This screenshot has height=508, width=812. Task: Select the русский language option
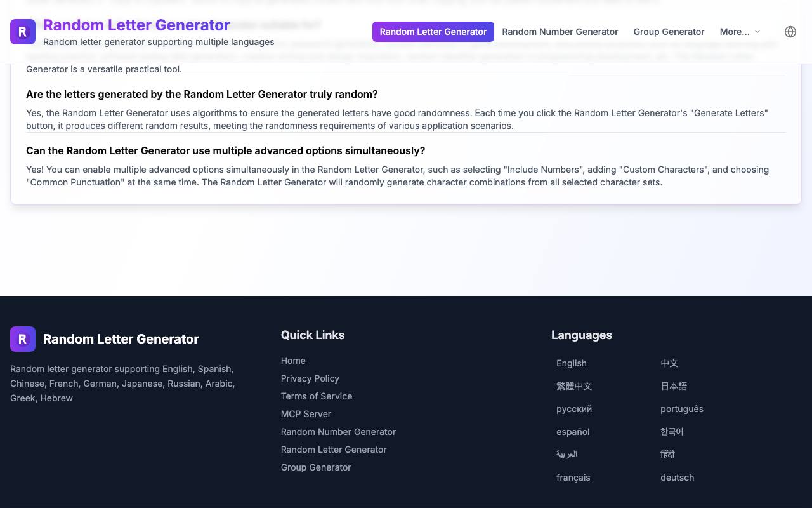[x=574, y=409]
